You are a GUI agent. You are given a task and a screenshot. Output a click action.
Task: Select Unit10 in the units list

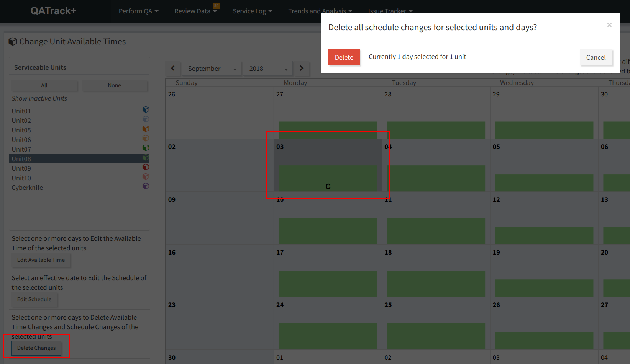coord(79,178)
